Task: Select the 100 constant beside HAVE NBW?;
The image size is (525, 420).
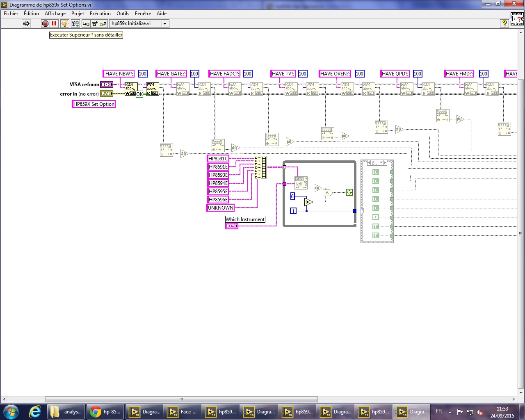Action: tap(143, 74)
